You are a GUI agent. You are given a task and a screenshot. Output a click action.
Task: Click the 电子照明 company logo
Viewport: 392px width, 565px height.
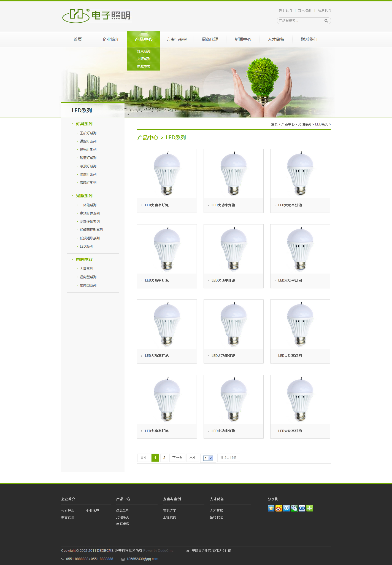[96, 16]
